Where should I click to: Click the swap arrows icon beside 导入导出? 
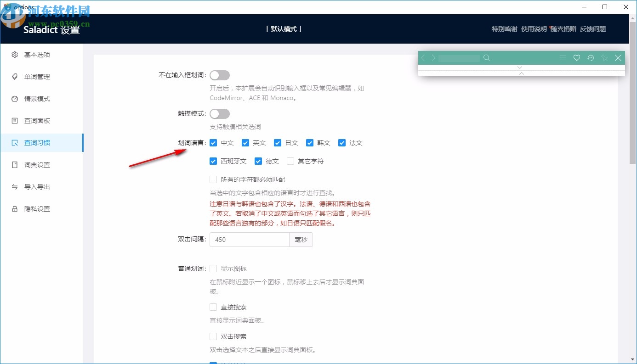pyautogui.click(x=15, y=187)
